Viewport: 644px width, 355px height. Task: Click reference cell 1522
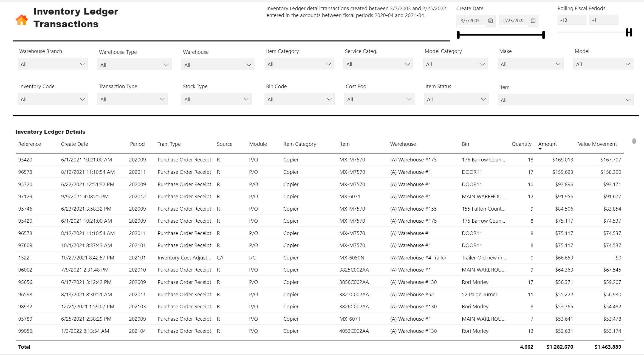[x=24, y=258]
